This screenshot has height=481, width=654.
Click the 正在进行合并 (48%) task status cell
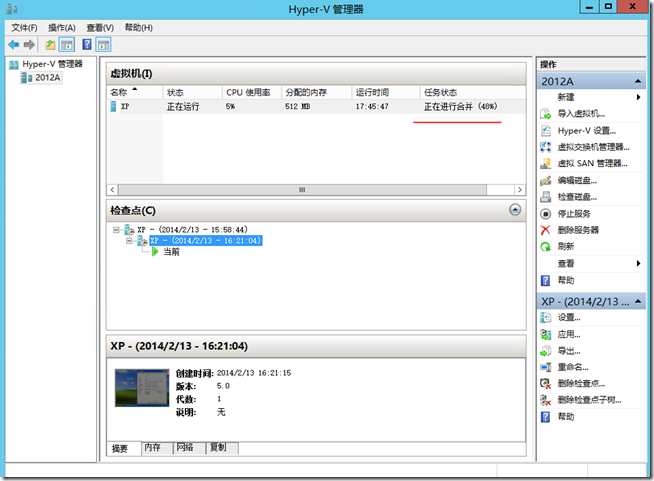(460, 106)
